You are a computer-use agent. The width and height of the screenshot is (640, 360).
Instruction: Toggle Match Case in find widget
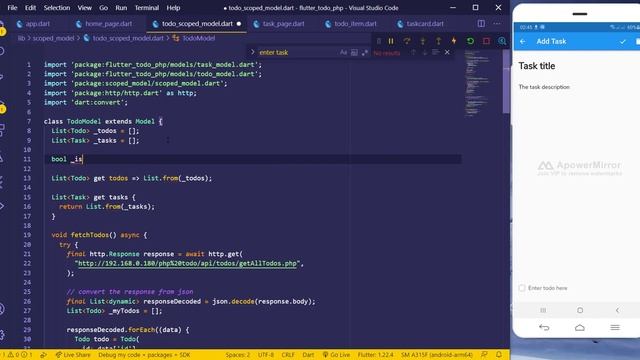pos(343,52)
